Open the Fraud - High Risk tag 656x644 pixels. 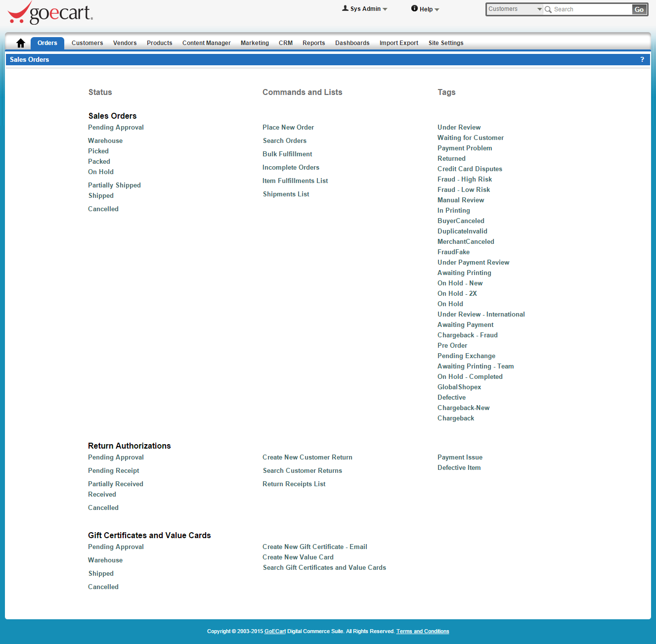pyautogui.click(x=464, y=180)
